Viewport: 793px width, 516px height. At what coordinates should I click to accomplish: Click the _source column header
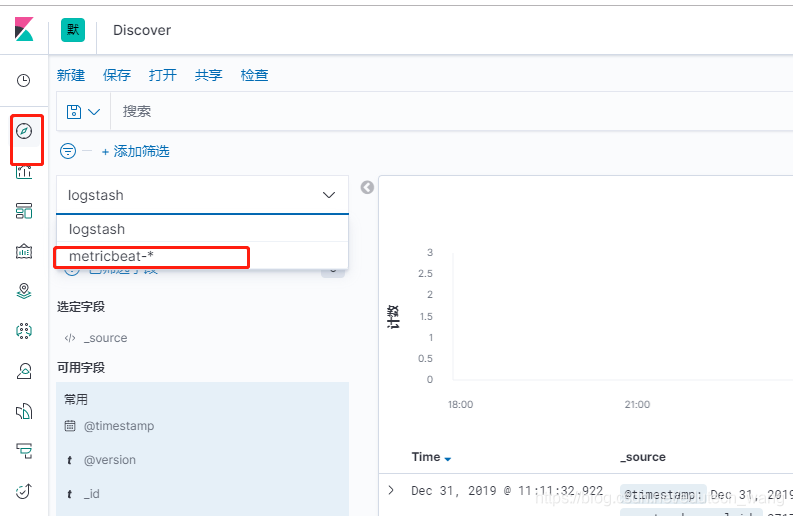[x=643, y=457]
